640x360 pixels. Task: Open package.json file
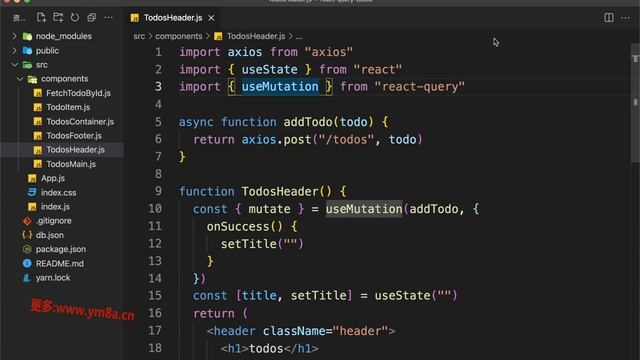tap(60, 249)
